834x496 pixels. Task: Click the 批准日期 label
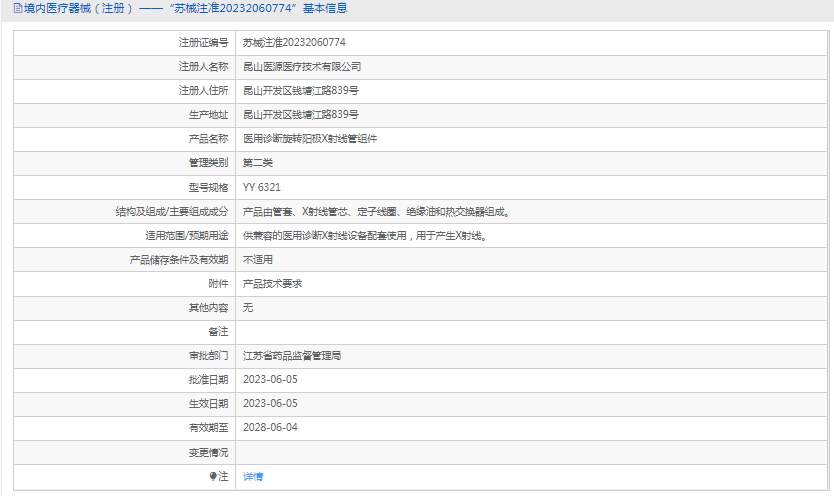(x=208, y=380)
